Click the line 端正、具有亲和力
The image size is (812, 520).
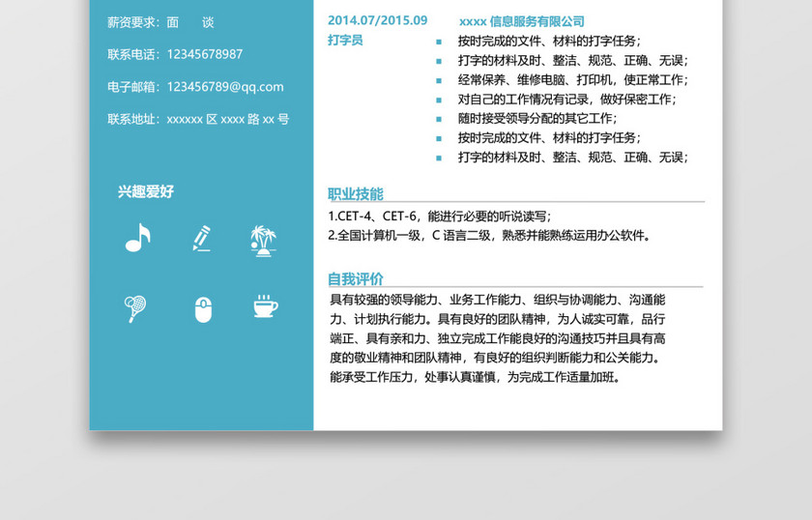coord(498,338)
